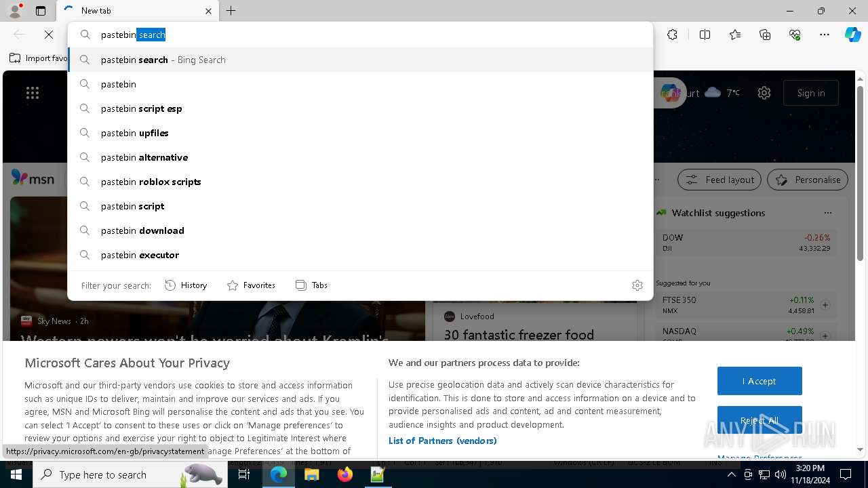Image resolution: width=868 pixels, height=488 pixels.
Task: Filter search suggestions by Tabs
Action: coord(311,285)
